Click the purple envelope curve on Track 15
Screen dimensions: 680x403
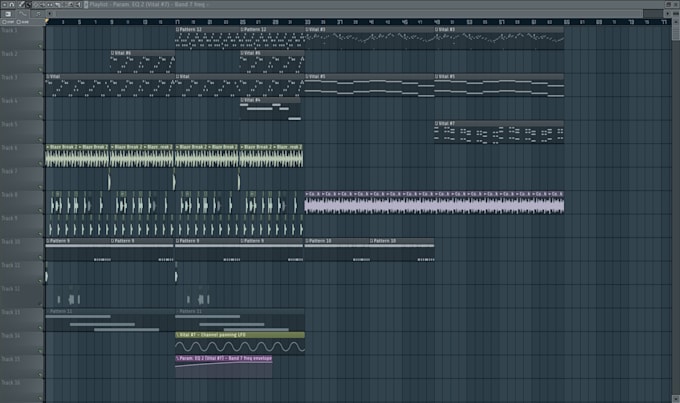(x=223, y=364)
